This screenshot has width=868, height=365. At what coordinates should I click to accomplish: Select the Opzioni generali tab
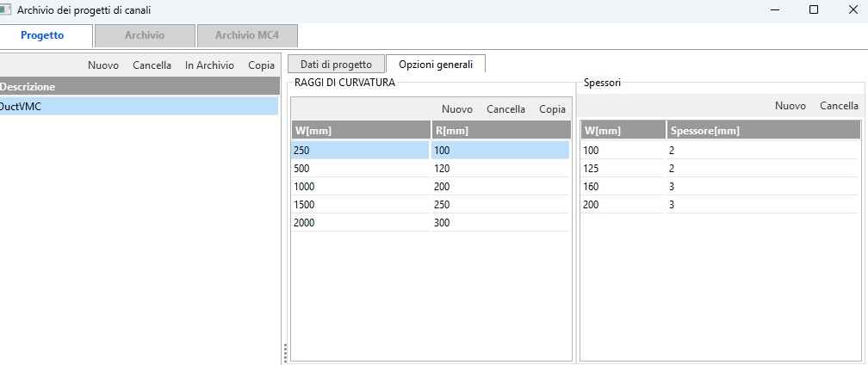(x=435, y=64)
